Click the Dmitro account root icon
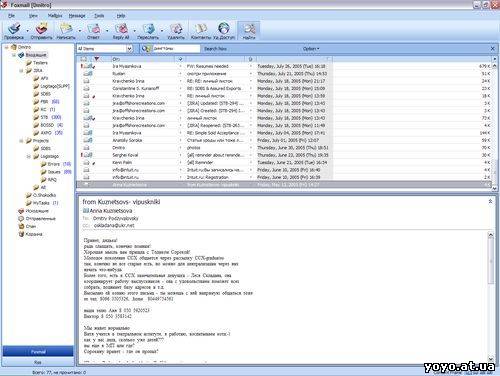 click(x=14, y=47)
